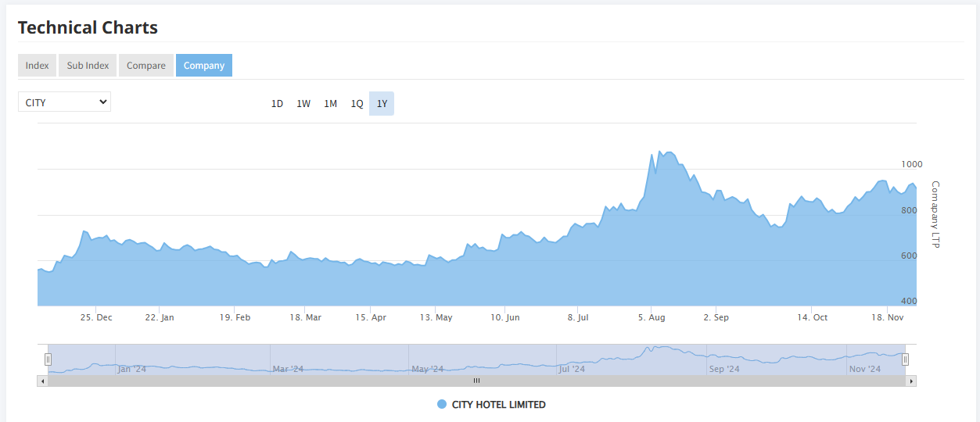Click the 400 y-axis value

[910, 301]
